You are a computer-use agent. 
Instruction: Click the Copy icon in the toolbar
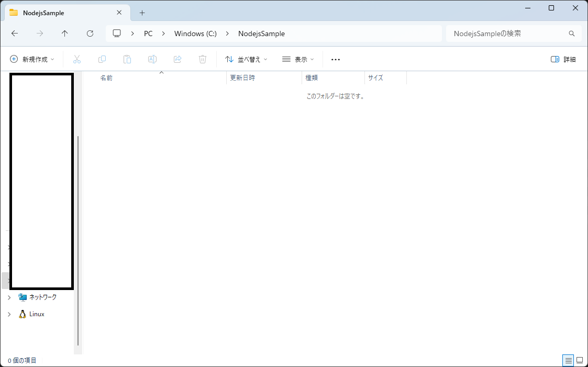[102, 59]
